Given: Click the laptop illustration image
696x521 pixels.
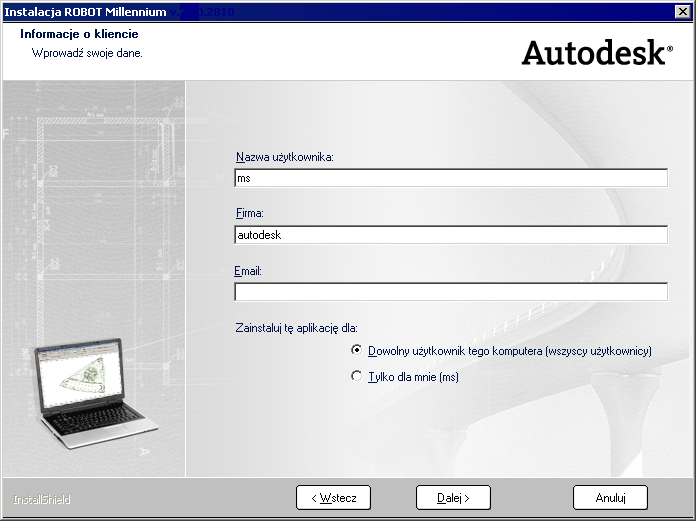Looking at the screenshot, I should 96,392.
